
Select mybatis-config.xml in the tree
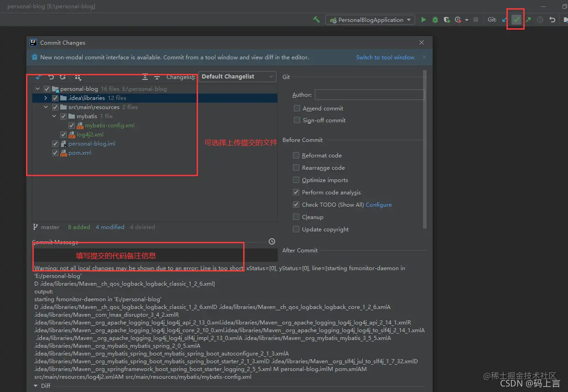pos(109,125)
